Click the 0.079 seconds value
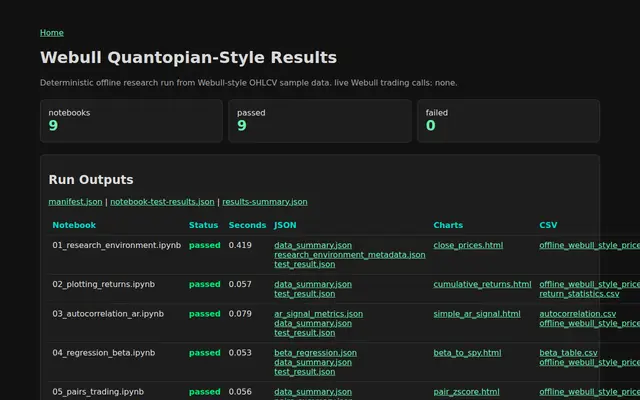 [x=240, y=314]
